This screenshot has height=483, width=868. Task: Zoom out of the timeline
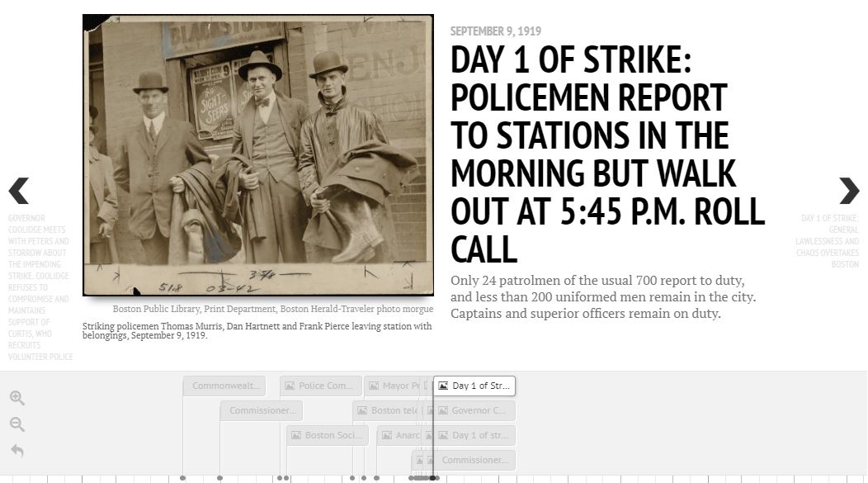click(x=17, y=424)
